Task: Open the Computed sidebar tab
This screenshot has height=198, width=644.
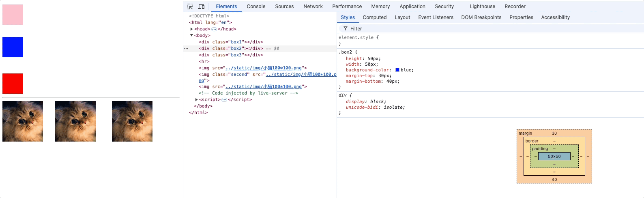Action: 374,17
